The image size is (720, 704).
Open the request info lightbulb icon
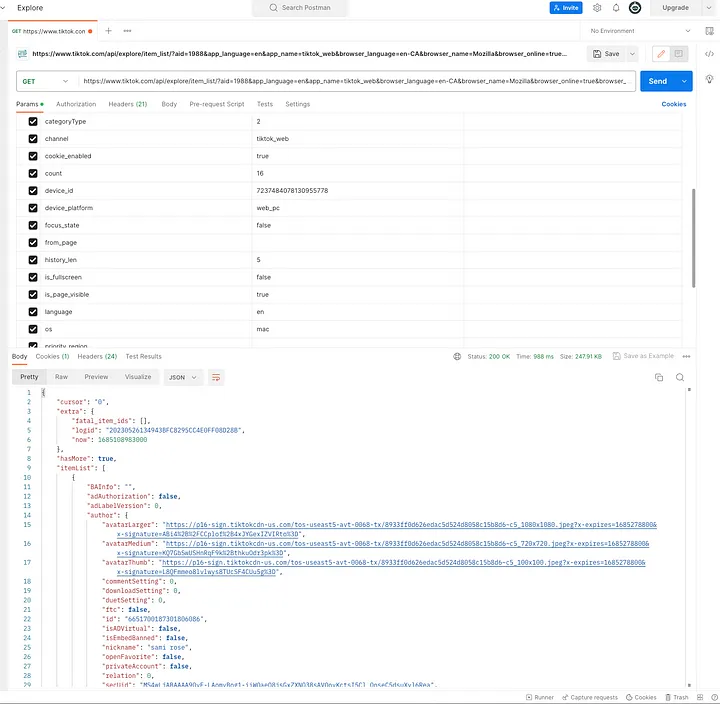coord(709,79)
